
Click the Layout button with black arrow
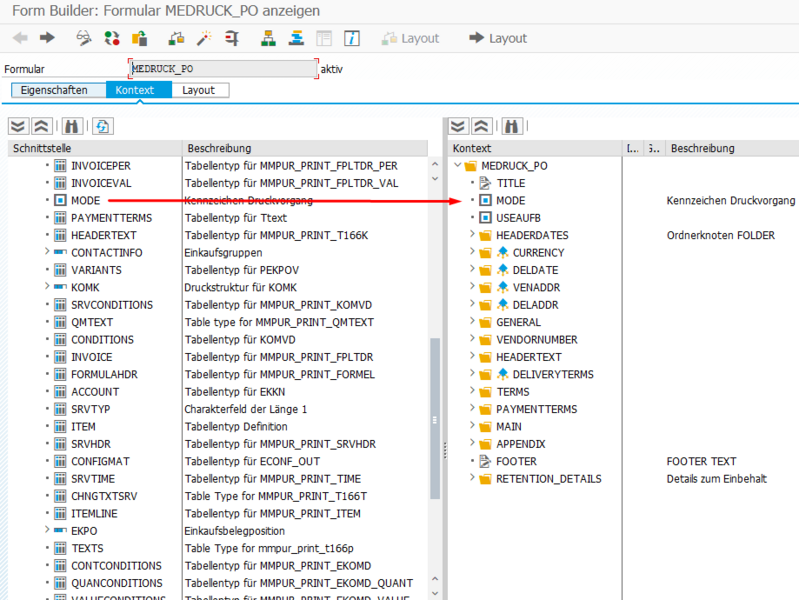click(498, 38)
